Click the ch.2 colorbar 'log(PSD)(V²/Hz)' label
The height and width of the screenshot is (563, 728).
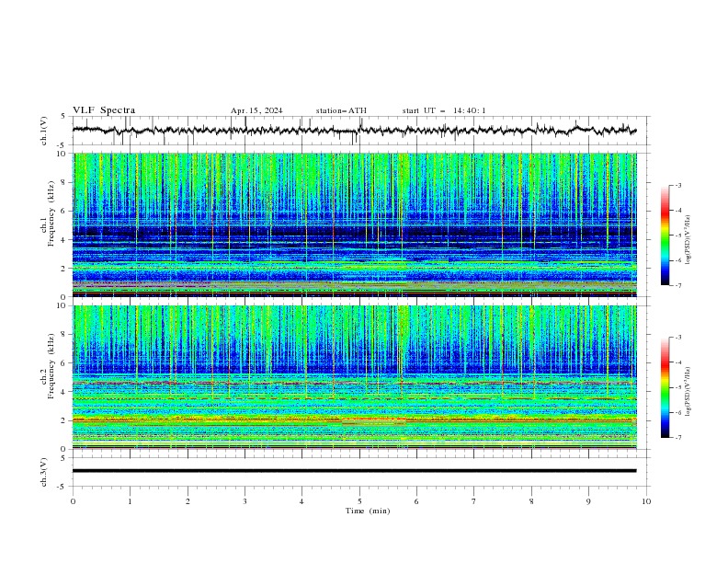click(688, 391)
